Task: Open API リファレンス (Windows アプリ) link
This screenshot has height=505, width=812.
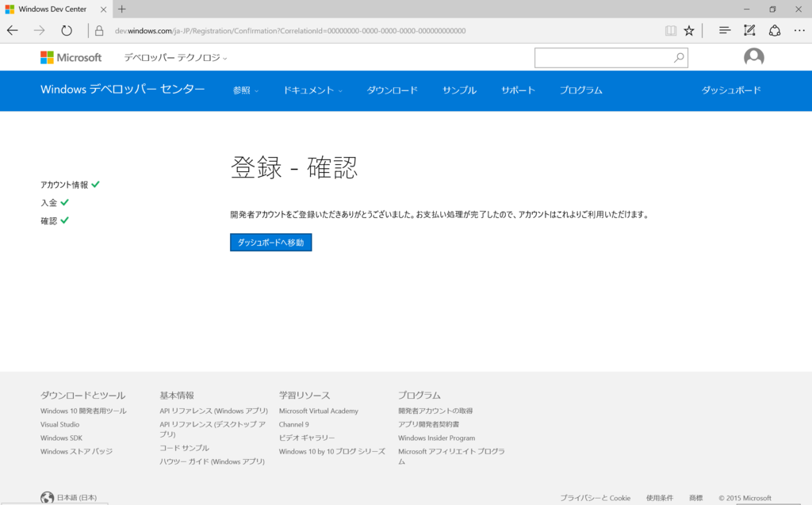Action: point(214,411)
